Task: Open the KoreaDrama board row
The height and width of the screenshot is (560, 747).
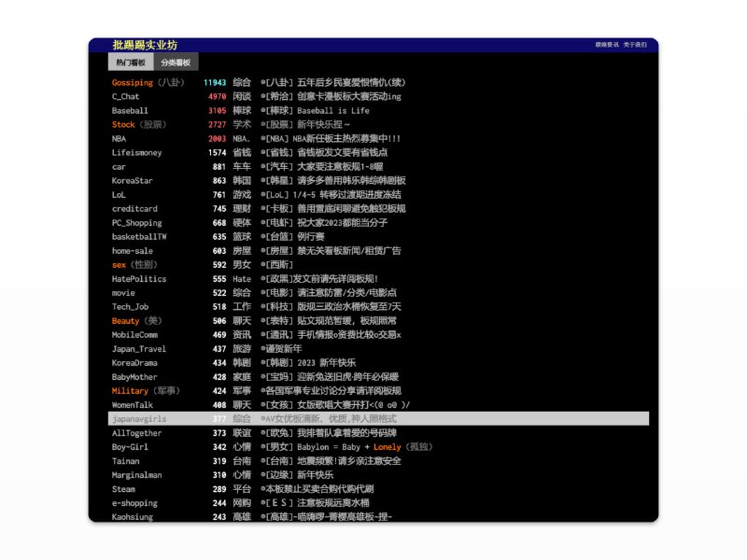Action: click(x=378, y=363)
